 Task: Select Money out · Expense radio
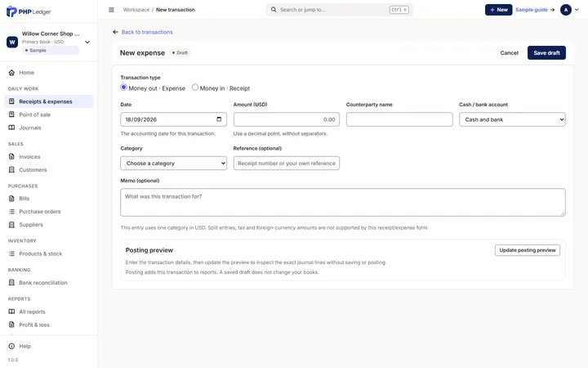[x=124, y=88]
